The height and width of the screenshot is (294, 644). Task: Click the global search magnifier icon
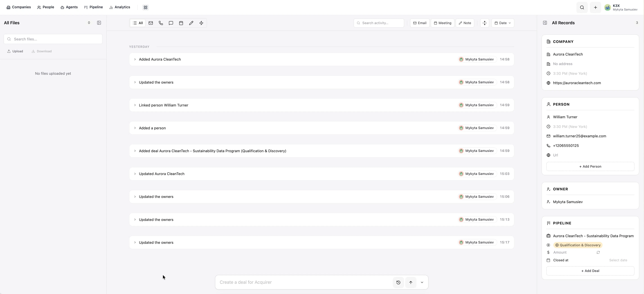click(x=582, y=7)
